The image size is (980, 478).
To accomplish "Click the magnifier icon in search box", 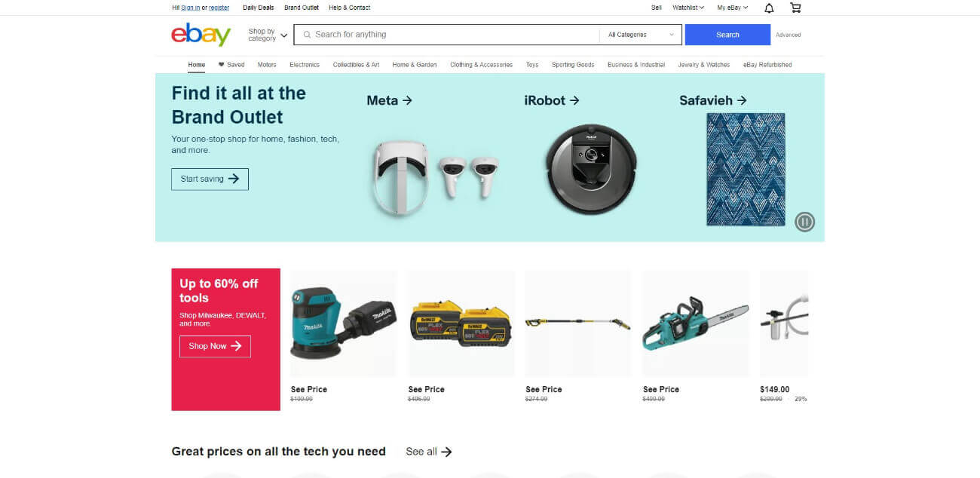I will (x=307, y=35).
